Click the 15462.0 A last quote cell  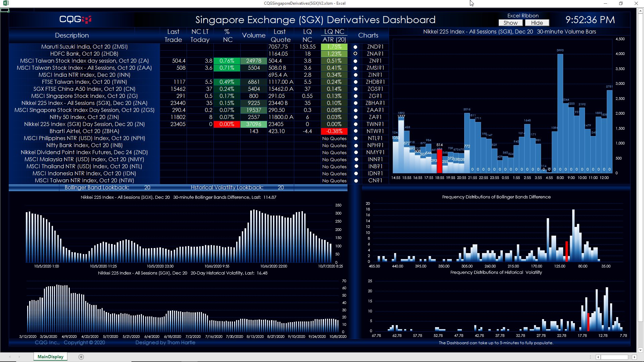[281, 89]
